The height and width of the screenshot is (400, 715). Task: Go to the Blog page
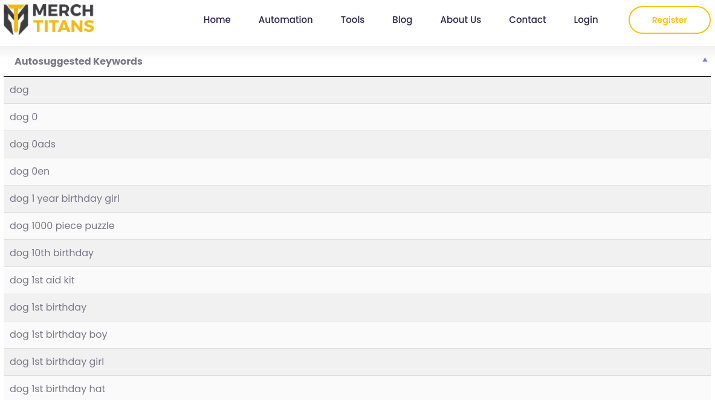pyautogui.click(x=402, y=20)
